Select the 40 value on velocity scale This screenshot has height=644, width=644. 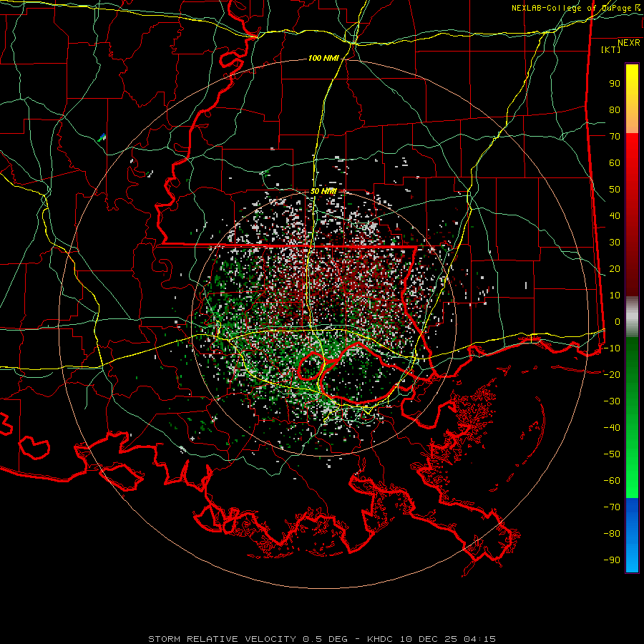(615, 216)
